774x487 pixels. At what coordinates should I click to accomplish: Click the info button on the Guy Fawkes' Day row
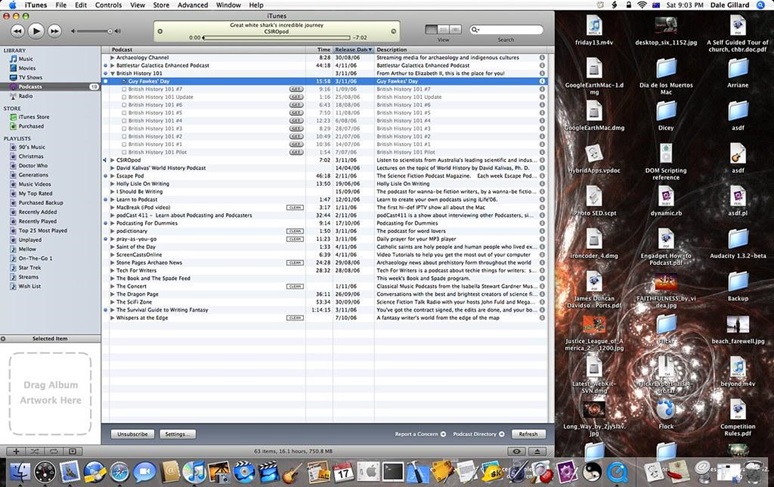[542, 81]
